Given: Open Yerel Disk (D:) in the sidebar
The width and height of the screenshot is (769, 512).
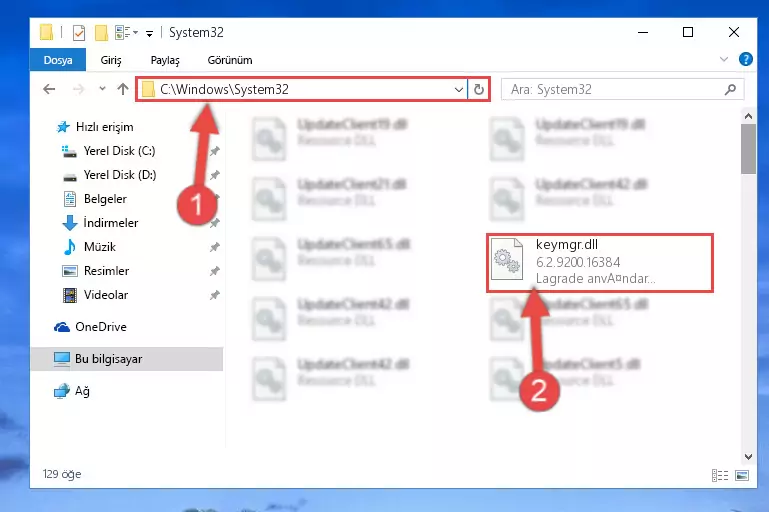Looking at the screenshot, I should coord(120,175).
